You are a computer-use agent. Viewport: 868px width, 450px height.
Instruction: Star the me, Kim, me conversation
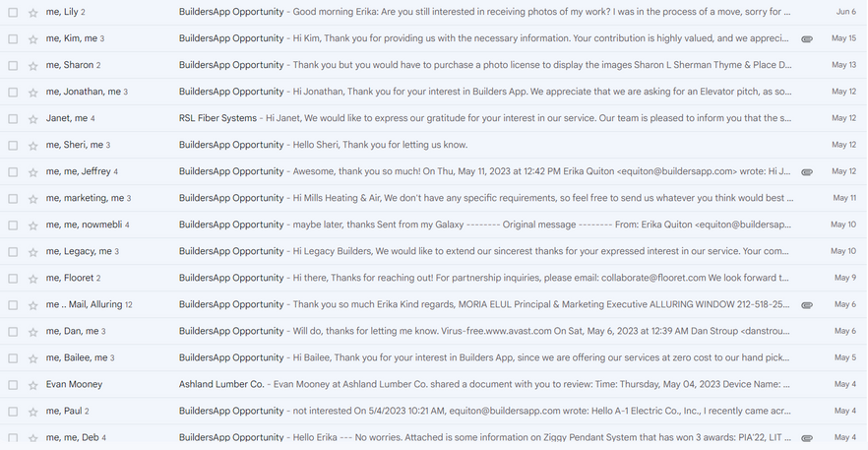click(x=33, y=38)
